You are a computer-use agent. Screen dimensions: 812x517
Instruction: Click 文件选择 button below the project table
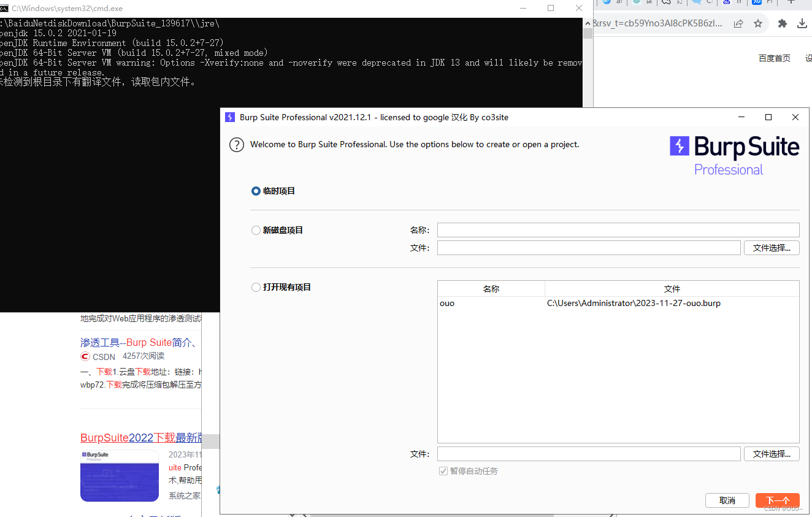coord(772,454)
